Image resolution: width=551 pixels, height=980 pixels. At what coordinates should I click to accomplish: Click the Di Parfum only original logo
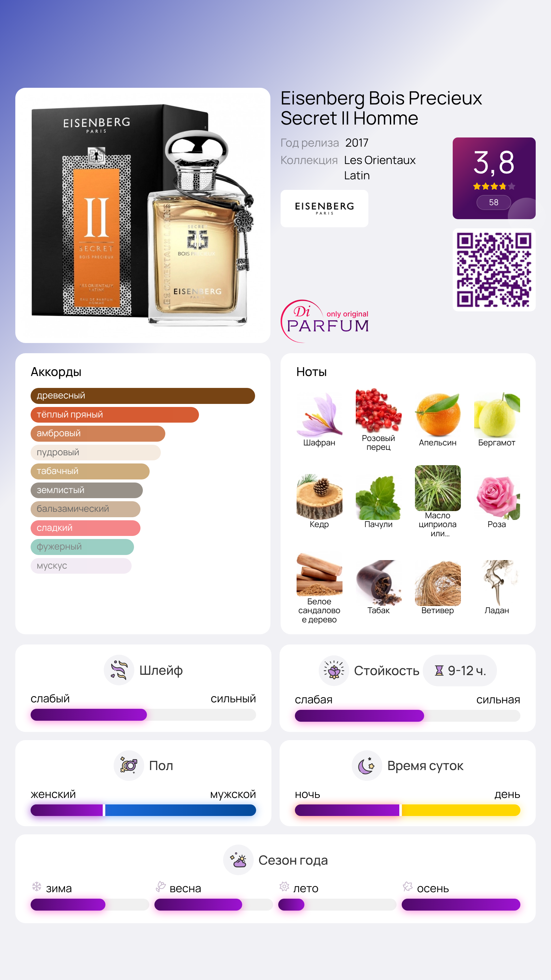(325, 321)
